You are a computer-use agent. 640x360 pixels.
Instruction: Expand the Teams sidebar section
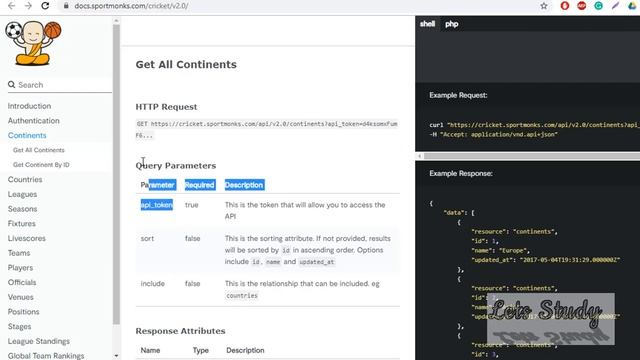(x=19, y=253)
